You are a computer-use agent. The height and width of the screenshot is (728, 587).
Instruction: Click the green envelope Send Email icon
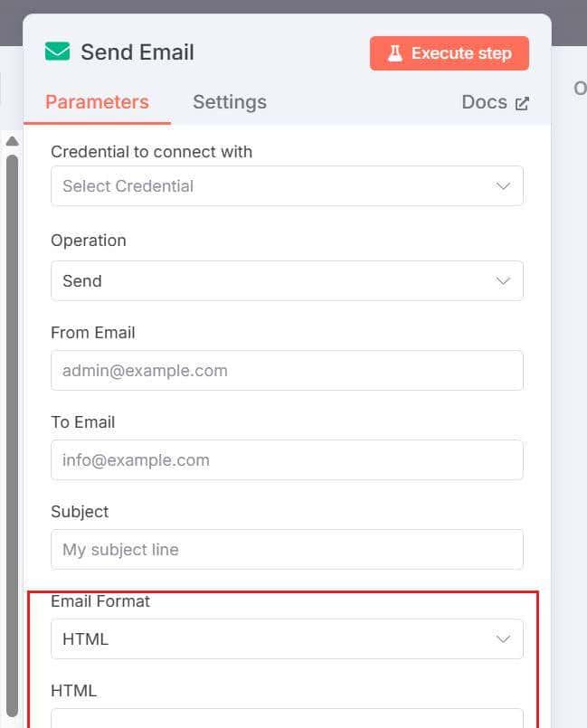58,52
